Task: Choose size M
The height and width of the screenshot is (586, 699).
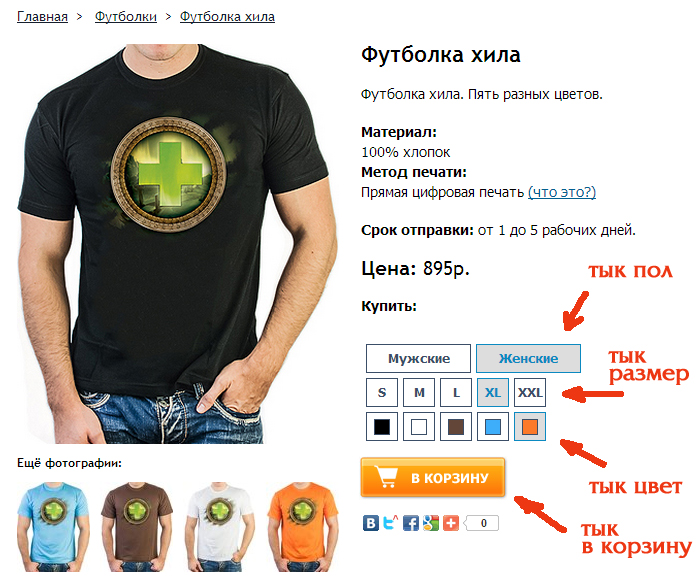Action: tap(419, 393)
